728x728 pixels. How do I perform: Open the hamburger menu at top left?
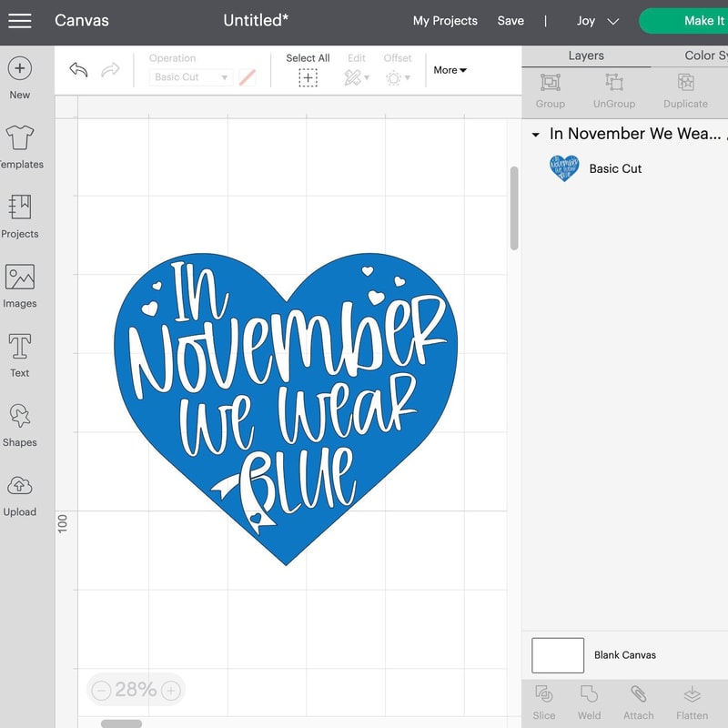tap(20, 20)
